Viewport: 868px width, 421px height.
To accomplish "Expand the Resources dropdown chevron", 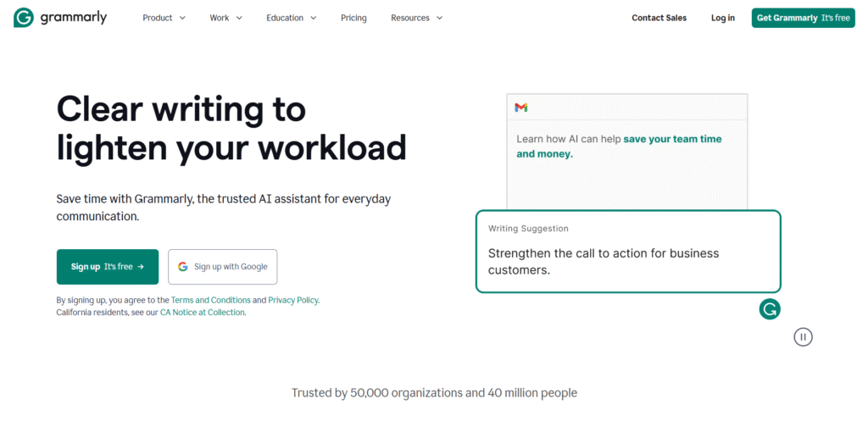I will tap(439, 19).
